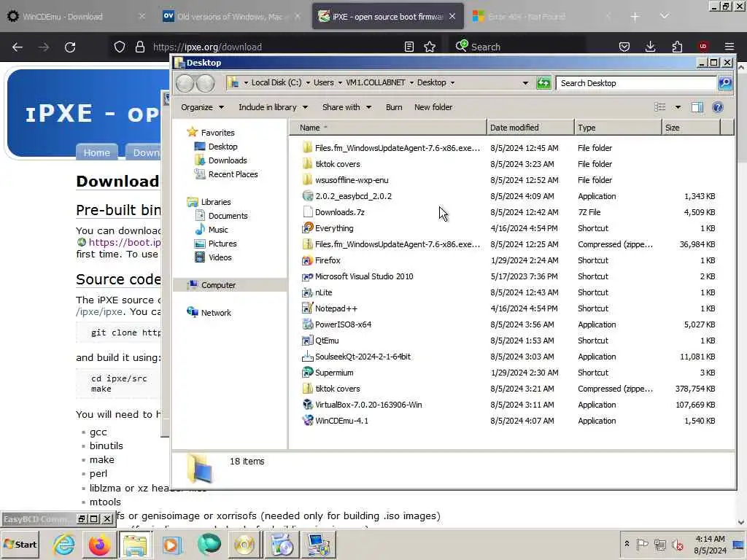Viewport: 747px width, 560px height.
Task: Expand the Local Disk (C:) breadcrumb arrow
Action: click(x=308, y=83)
